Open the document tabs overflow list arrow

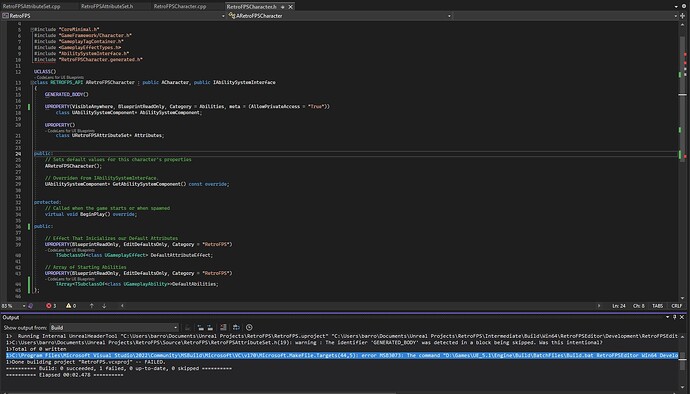676,7
